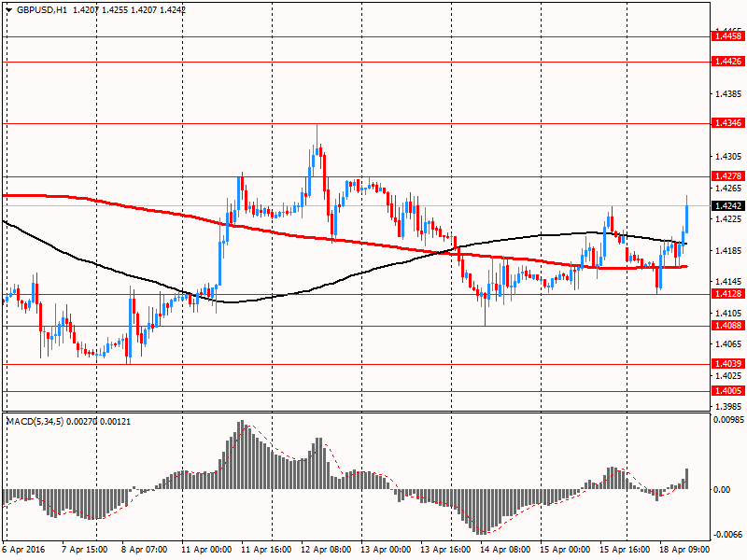Select the latest blue candle at far right
Viewport: 747px width, 560px height.
(x=687, y=219)
